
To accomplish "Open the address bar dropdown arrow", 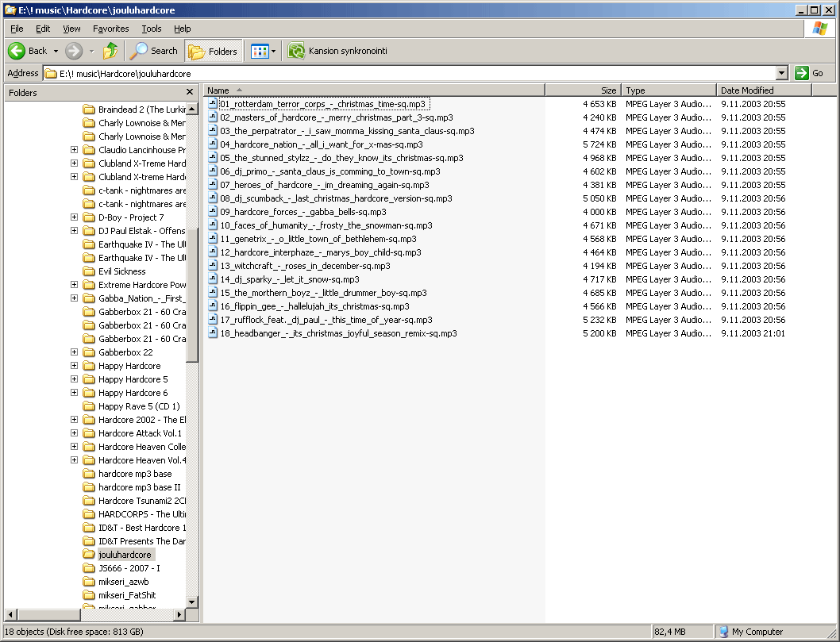I will (x=782, y=73).
